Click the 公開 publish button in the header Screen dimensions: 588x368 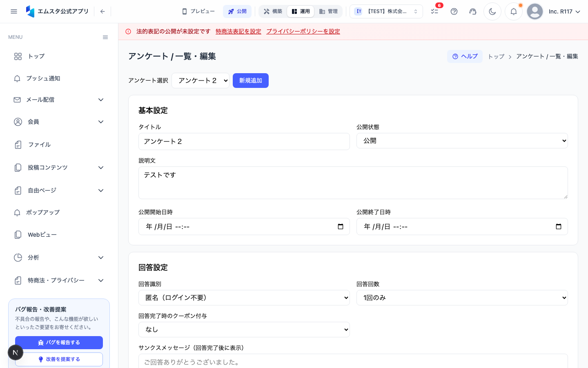tap(237, 11)
